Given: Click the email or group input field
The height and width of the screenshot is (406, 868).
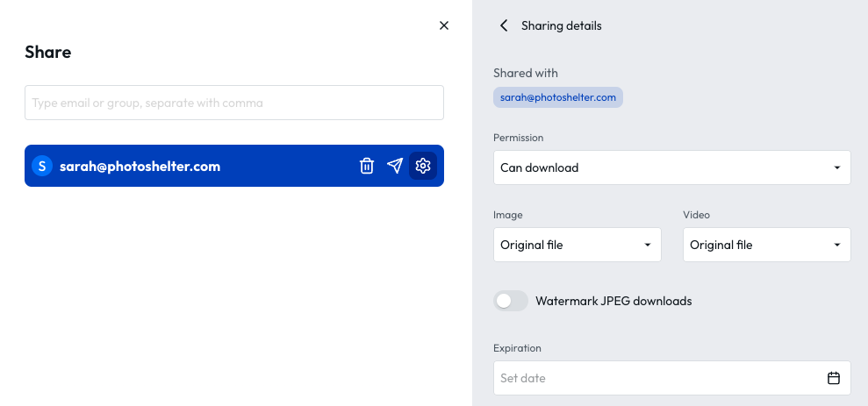Looking at the screenshot, I should [x=234, y=103].
